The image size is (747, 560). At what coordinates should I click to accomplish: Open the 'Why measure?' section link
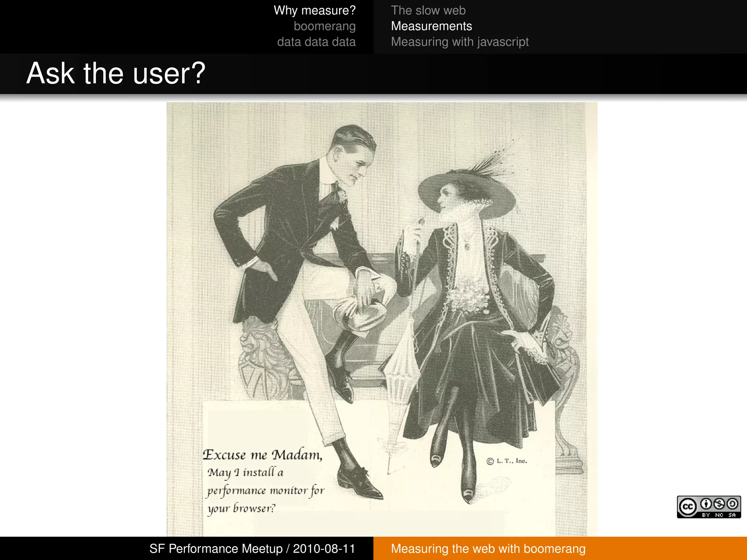314,10
